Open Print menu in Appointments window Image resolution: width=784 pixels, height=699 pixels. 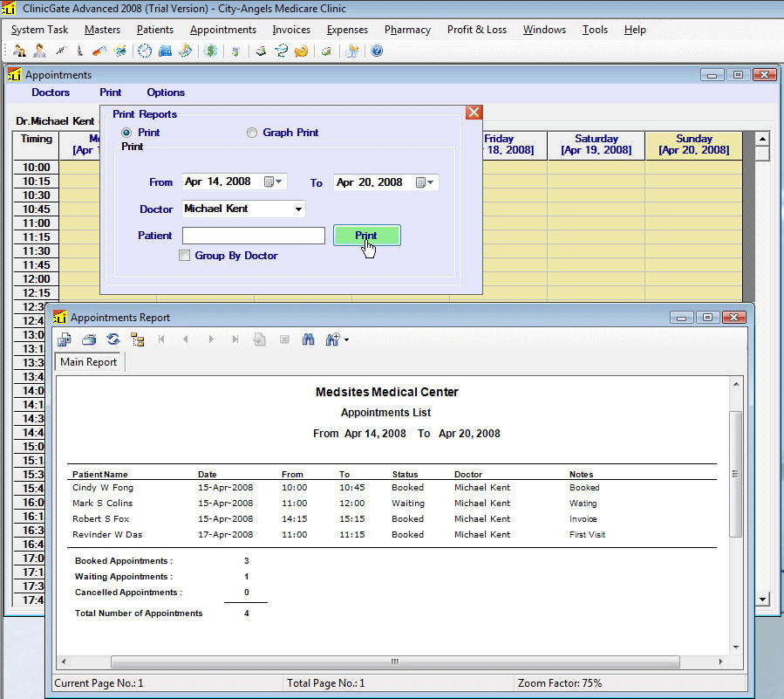(x=111, y=93)
